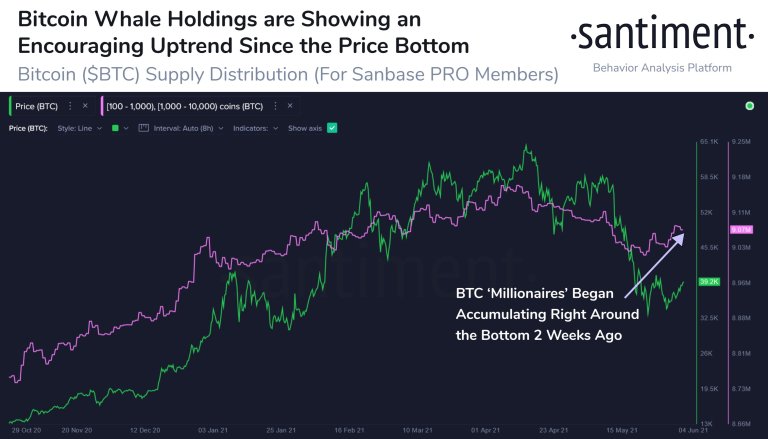This screenshot has height=439, width=768.
Task: Remove the Price (BTC) metric with its X
Action: point(85,106)
